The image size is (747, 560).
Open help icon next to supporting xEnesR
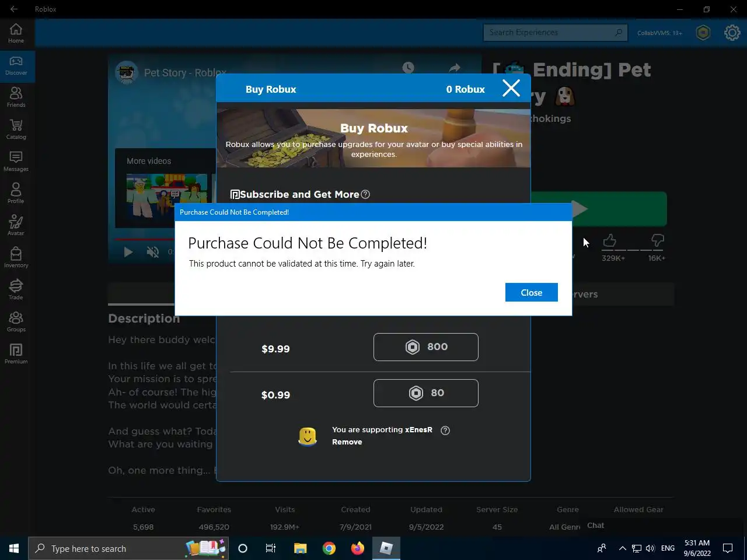click(x=445, y=430)
